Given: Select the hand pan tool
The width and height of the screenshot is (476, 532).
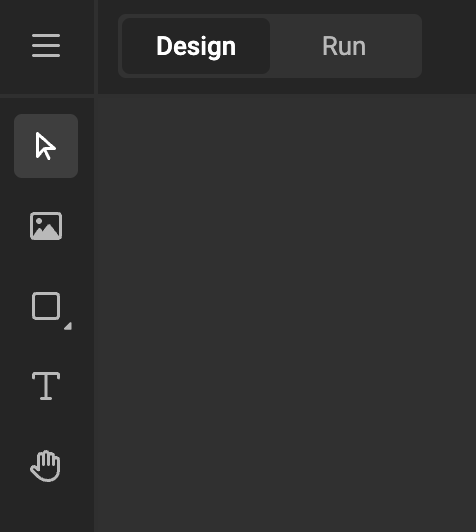Looking at the screenshot, I should click(x=45, y=466).
